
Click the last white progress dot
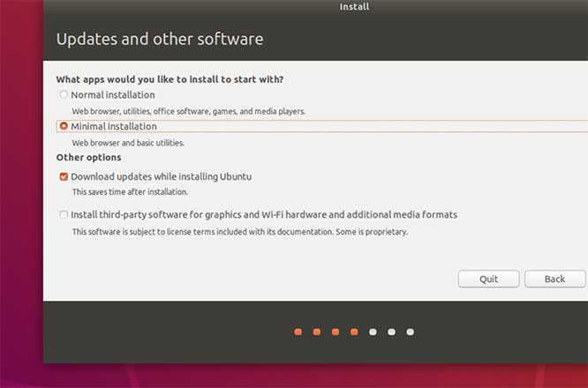pos(411,332)
